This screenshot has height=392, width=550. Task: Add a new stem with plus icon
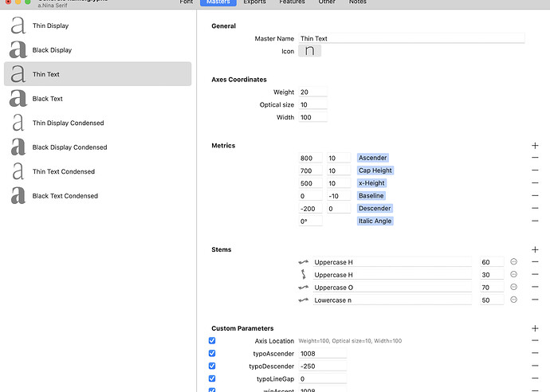click(x=535, y=249)
